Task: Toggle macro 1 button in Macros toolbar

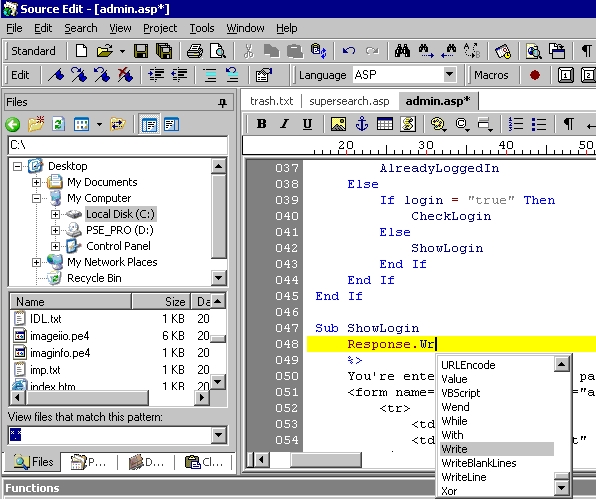Action: (x=565, y=75)
